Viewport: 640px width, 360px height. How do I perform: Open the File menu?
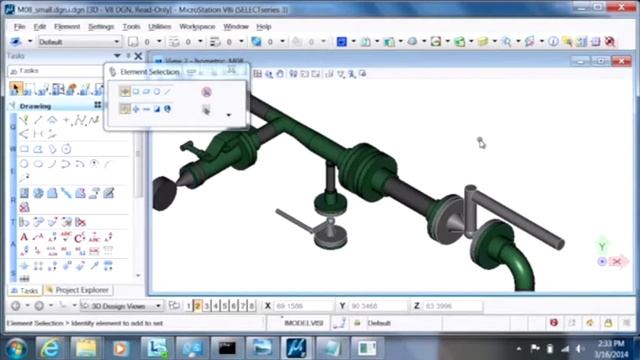[x=19, y=27]
